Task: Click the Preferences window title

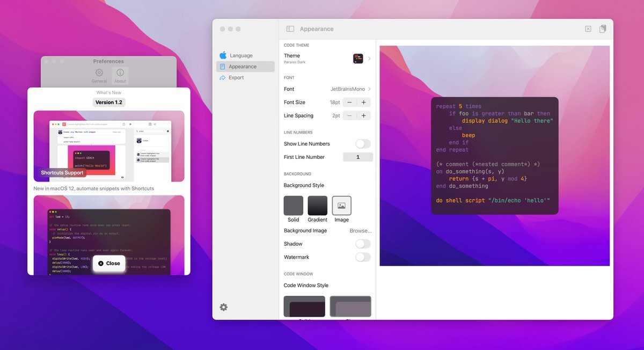Action: [x=108, y=61]
